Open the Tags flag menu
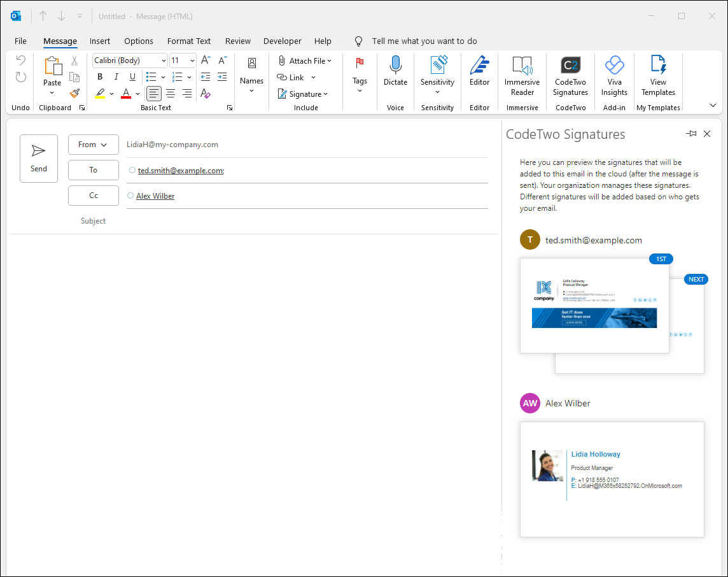 coord(360,75)
